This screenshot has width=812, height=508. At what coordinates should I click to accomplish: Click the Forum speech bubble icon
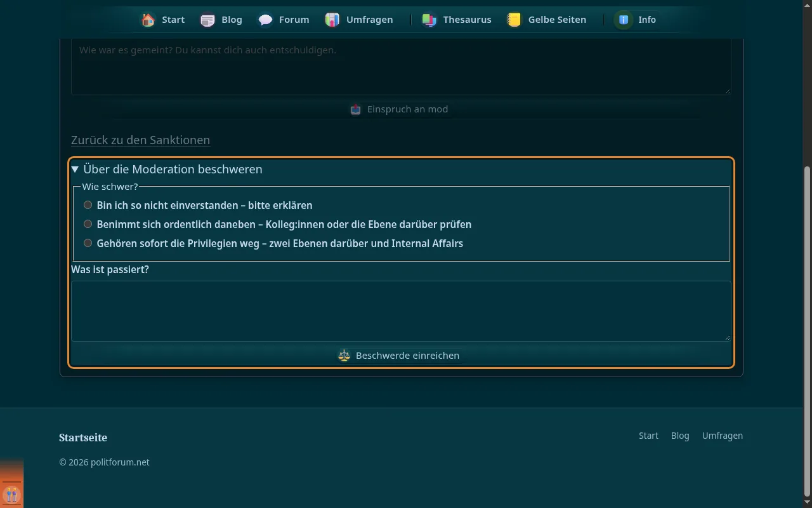pyautogui.click(x=265, y=20)
